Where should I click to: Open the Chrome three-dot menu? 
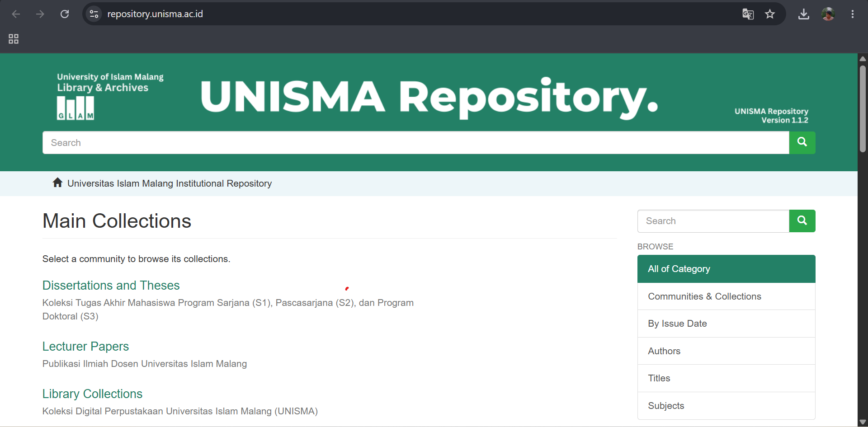coord(853,14)
